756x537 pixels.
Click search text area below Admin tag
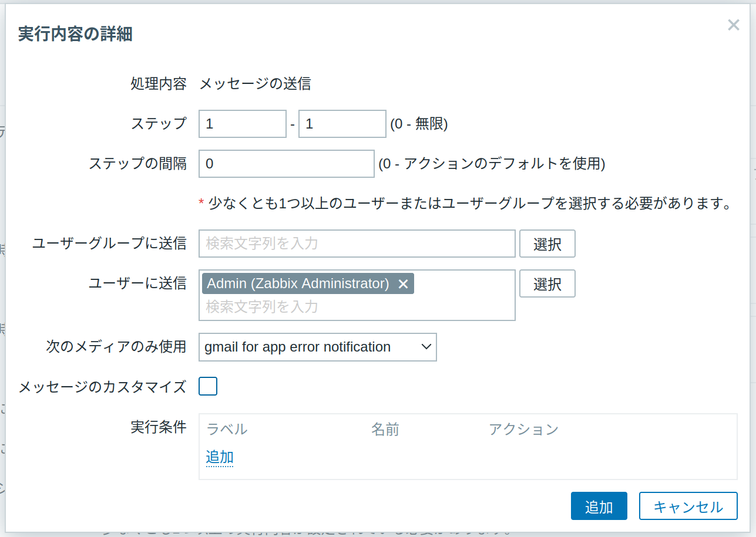357,307
